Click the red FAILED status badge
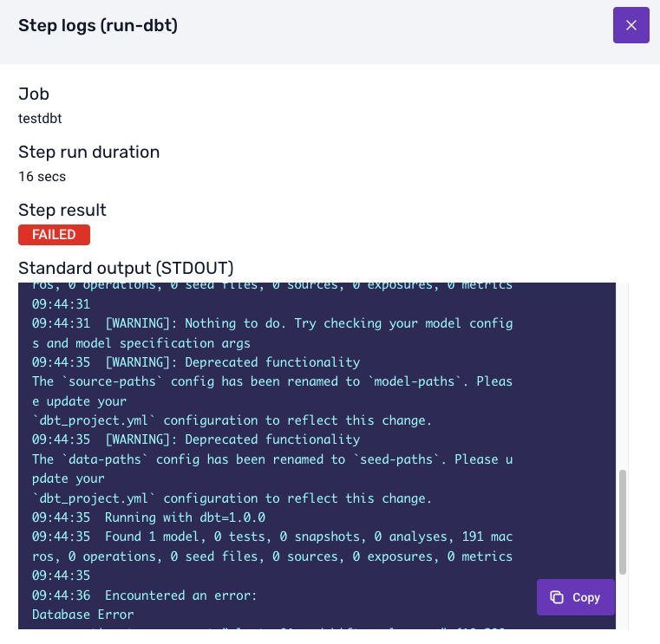Image resolution: width=660 pixels, height=644 pixels. 54,234
